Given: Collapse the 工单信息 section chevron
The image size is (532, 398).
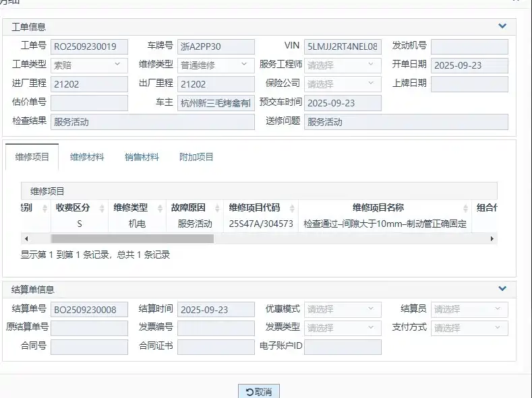Looking at the screenshot, I should coord(502,26).
